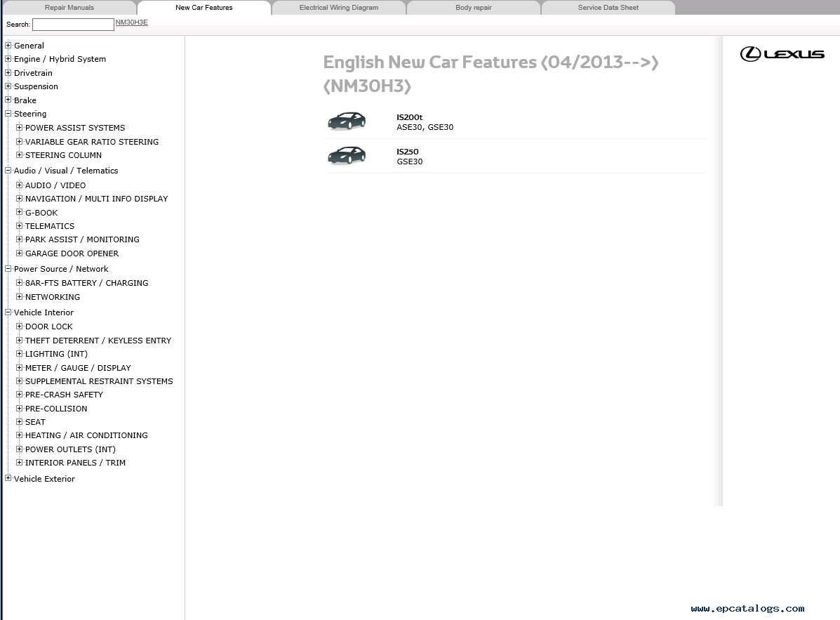Select the Vehicle Exterior label

pyautogui.click(x=44, y=479)
